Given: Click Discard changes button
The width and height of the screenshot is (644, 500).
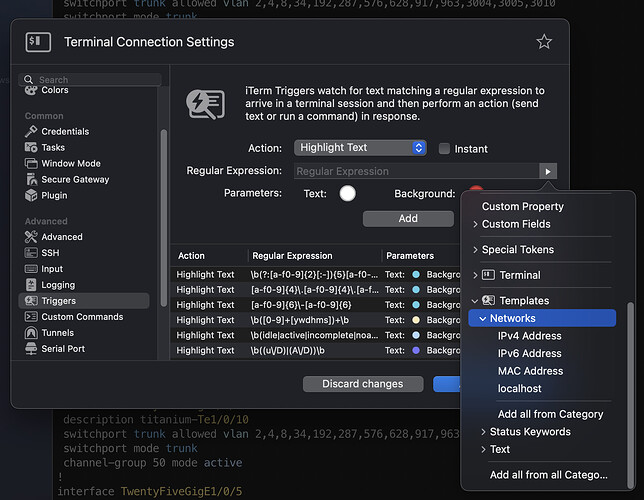Looking at the screenshot, I should click(362, 384).
